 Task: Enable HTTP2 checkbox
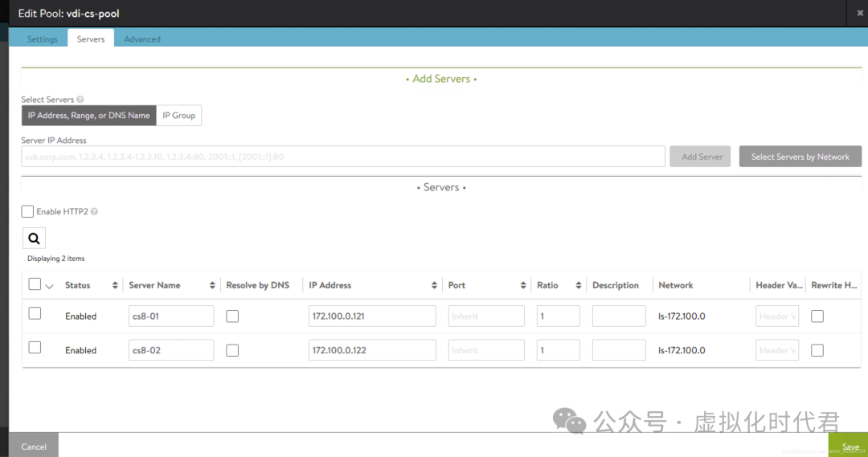pos(27,211)
